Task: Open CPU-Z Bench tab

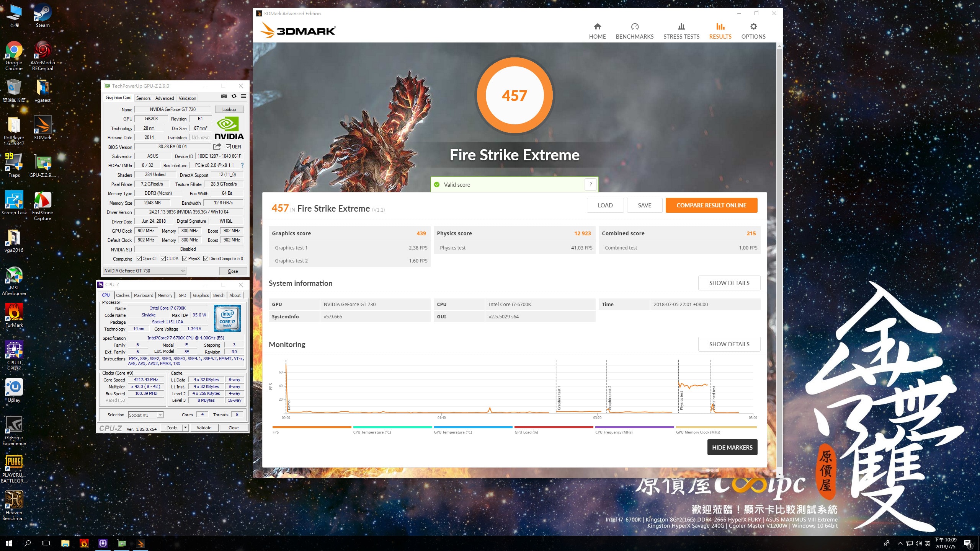Action: tap(219, 295)
